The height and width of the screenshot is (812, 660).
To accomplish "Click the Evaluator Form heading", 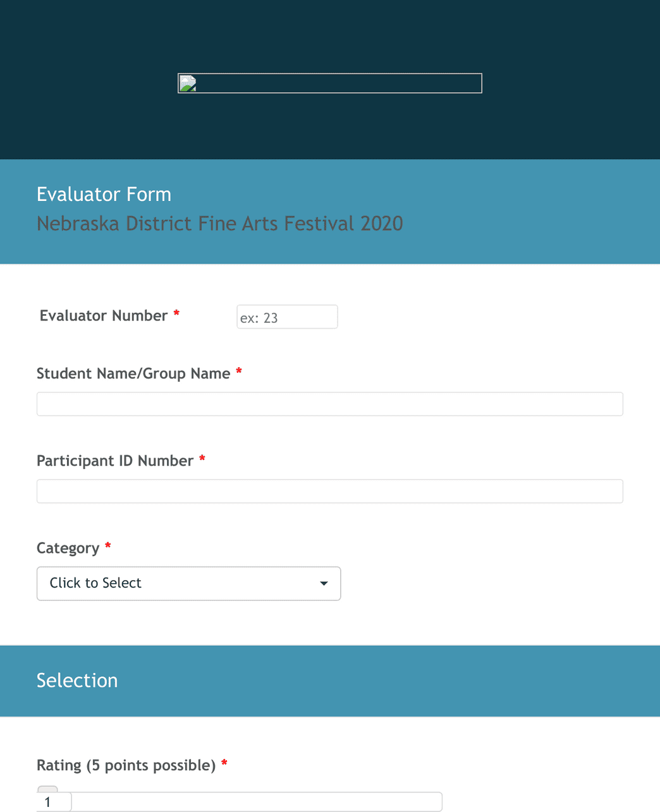I will point(104,195).
